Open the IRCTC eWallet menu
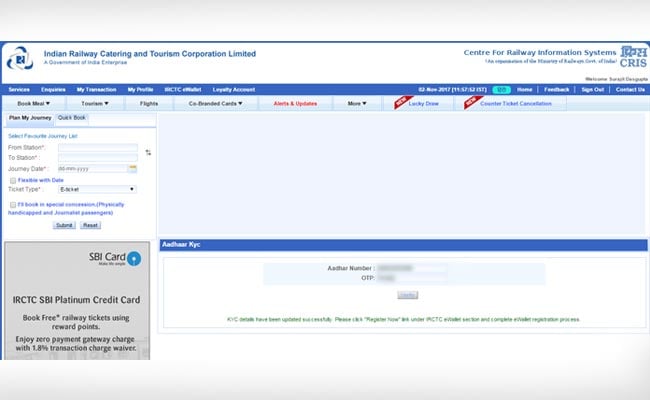The width and height of the screenshot is (650, 400). click(x=183, y=90)
